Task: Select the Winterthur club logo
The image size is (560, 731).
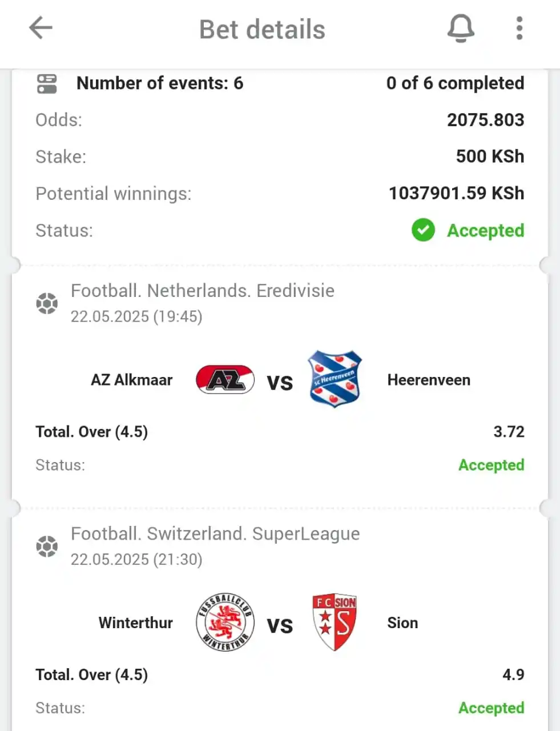Action: [x=225, y=622]
